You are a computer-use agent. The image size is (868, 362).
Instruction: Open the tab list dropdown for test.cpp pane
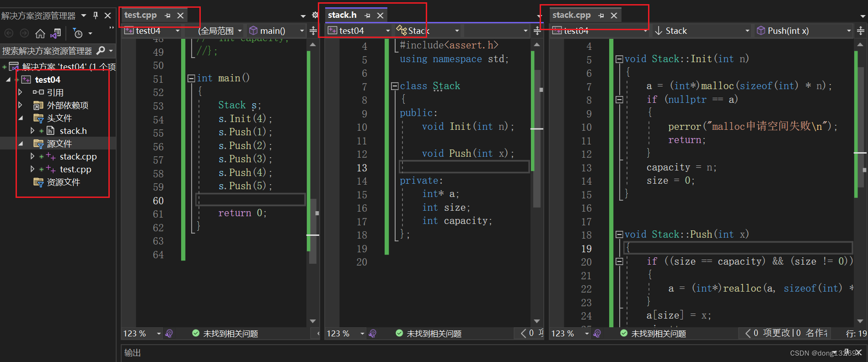pyautogui.click(x=303, y=16)
